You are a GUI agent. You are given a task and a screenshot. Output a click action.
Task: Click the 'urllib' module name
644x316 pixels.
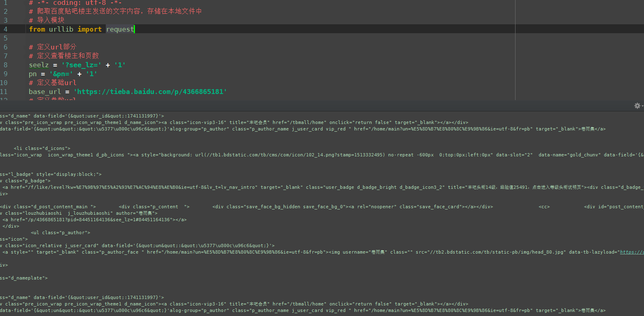pos(61,29)
